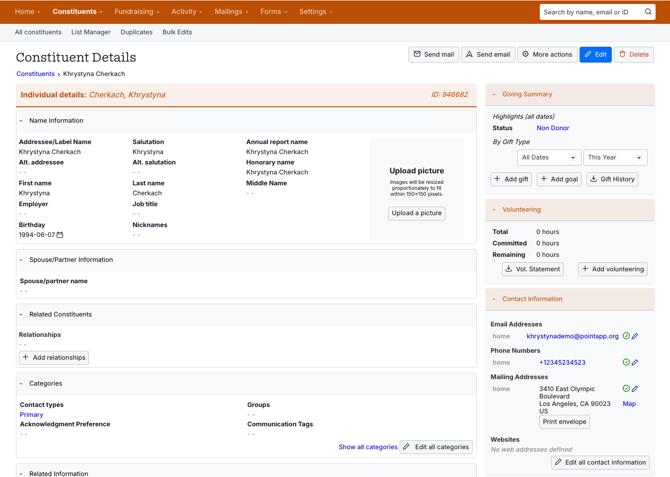Screen dimensions: 670x477
Task: Click the Constituents breadcrumb link
Action: (x=35, y=74)
